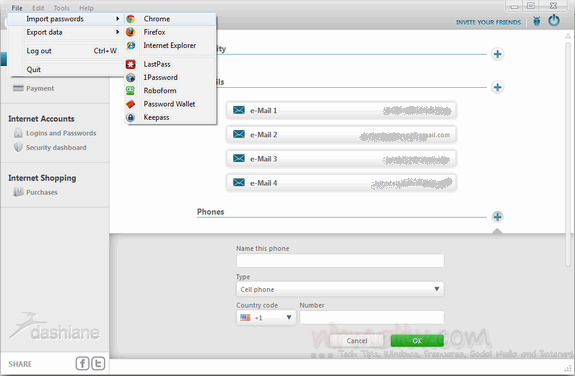Open the File menu
The width and height of the screenshot is (575, 376).
tap(17, 8)
